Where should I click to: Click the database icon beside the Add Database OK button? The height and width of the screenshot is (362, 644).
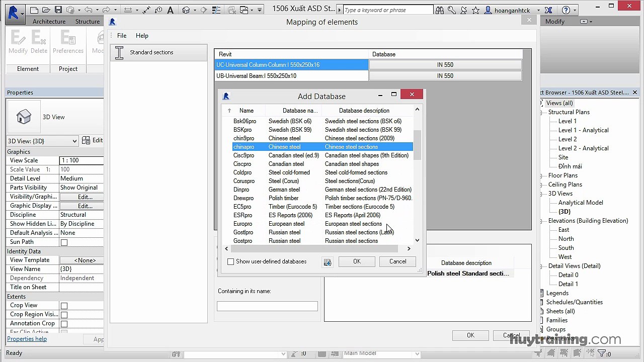pos(328,262)
